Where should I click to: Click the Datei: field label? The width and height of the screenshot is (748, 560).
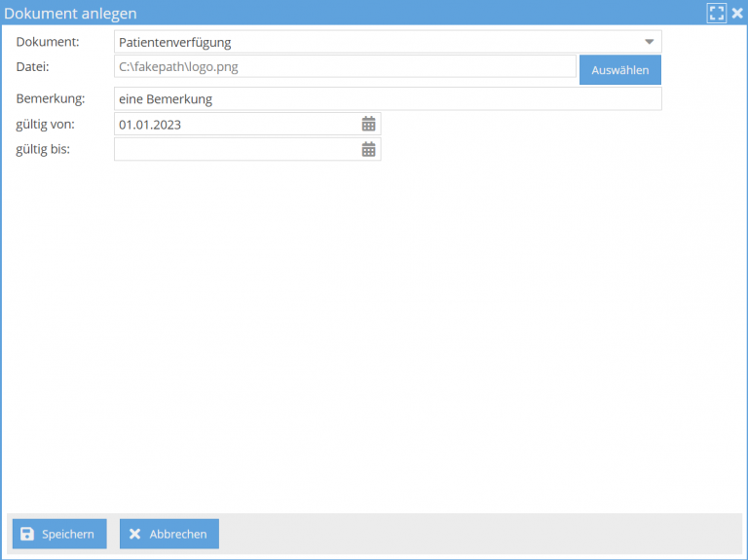click(x=32, y=66)
